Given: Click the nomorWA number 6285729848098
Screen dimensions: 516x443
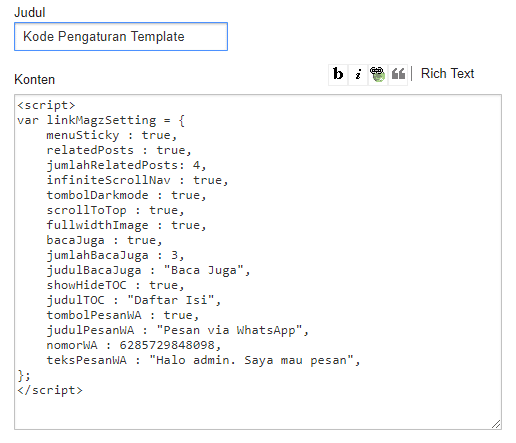Looking at the screenshot, I should [167, 345].
